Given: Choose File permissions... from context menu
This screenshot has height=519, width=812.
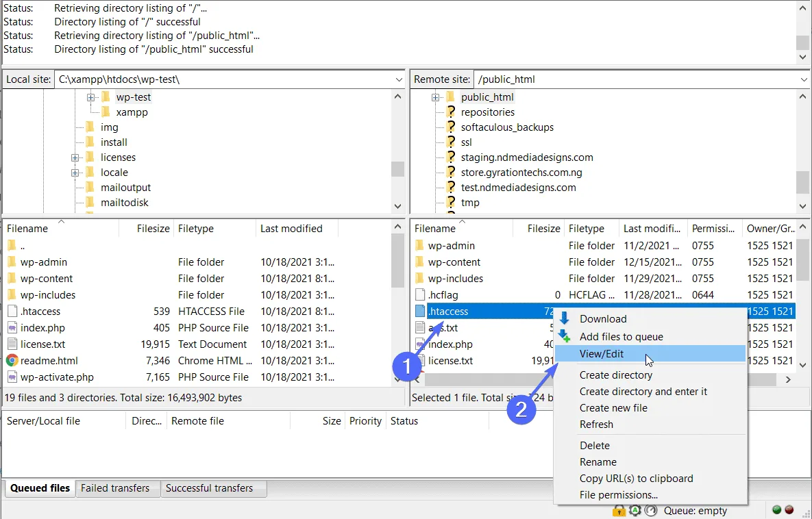Looking at the screenshot, I should point(650,495).
